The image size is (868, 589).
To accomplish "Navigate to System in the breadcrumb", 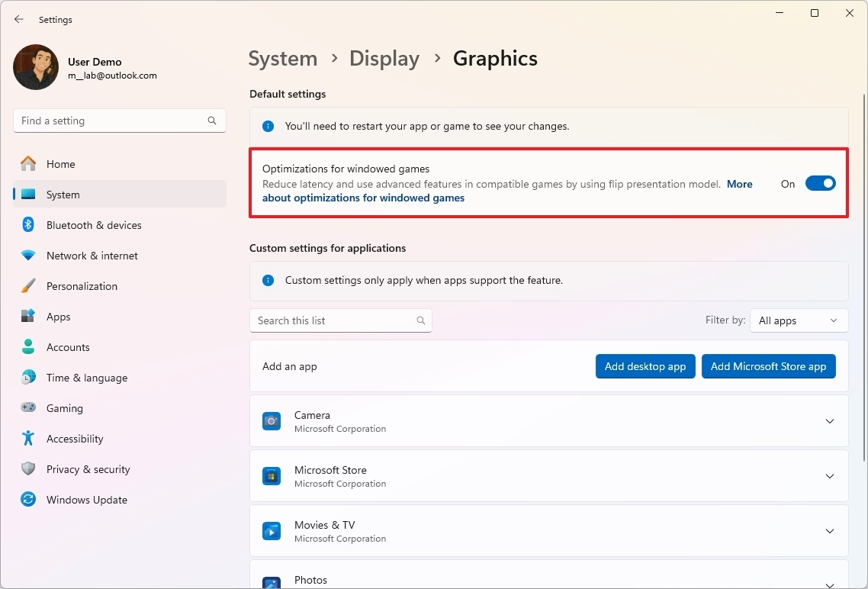I will (283, 58).
